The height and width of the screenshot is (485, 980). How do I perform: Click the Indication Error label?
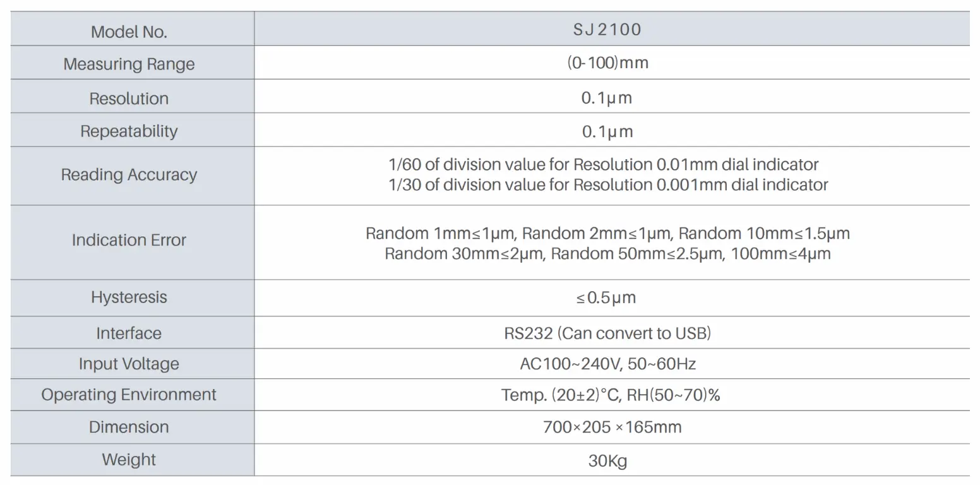coord(129,240)
